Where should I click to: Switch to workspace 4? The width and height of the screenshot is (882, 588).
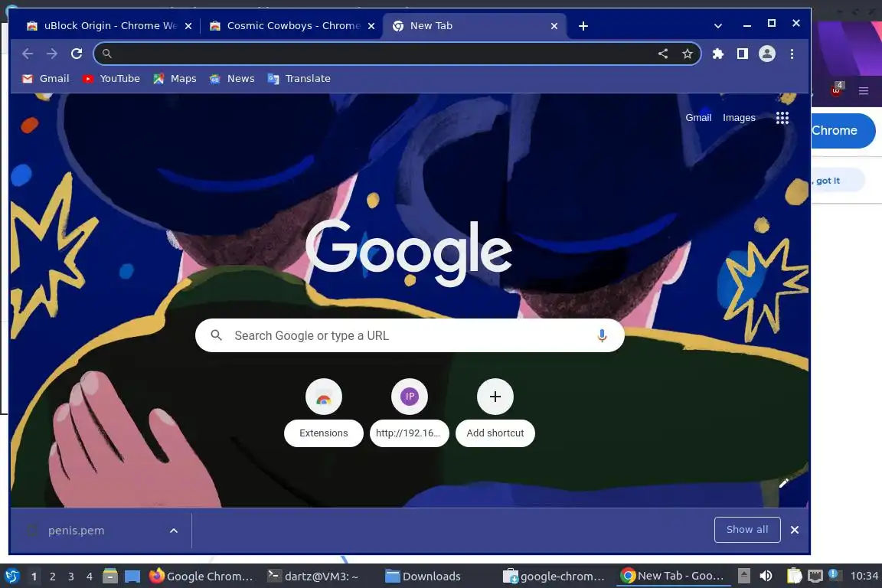click(x=90, y=577)
